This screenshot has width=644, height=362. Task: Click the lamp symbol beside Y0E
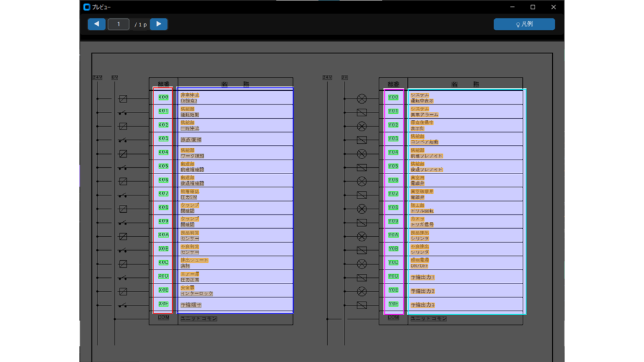362,292
